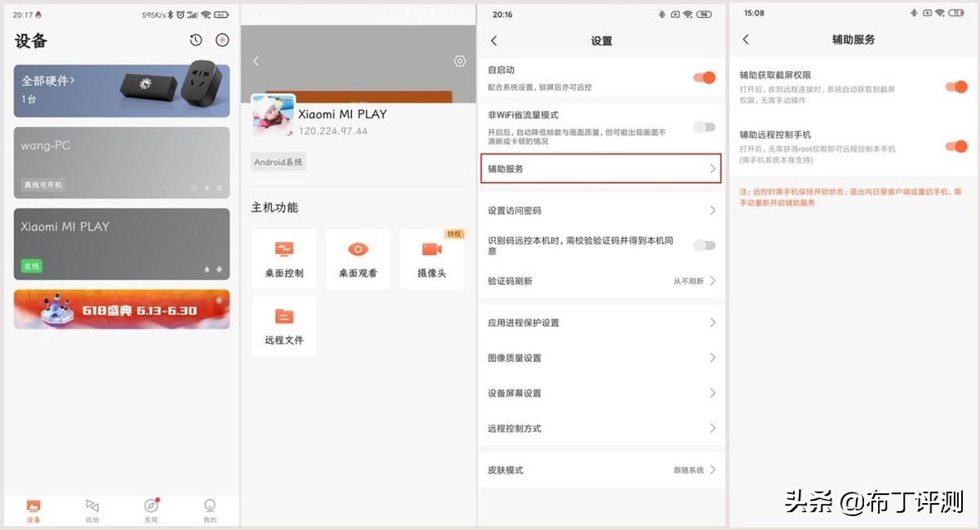This screenshot has width=980, height=530.
Task: Open 远程文件 remote file transfer
Action: click(283, 326)
